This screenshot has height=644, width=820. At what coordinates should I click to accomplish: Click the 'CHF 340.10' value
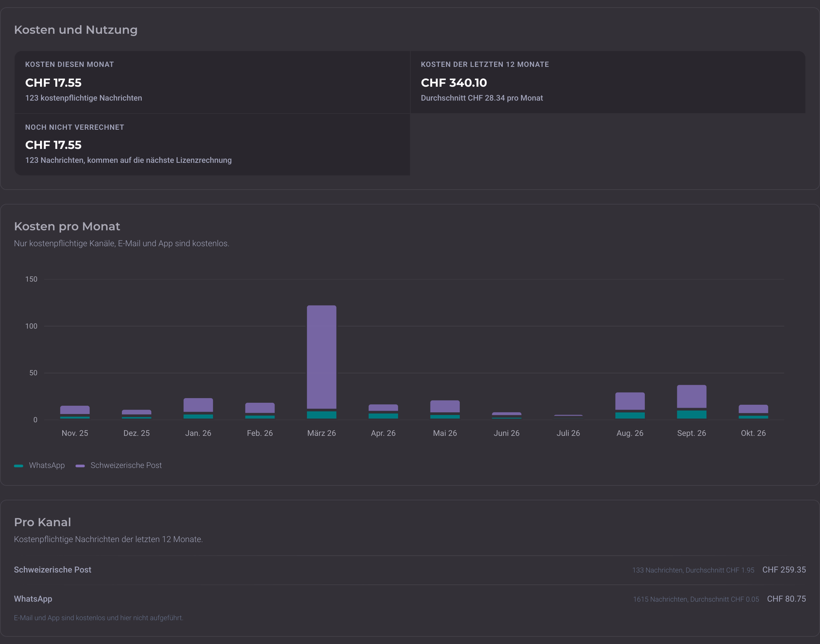(x=454, y=83)
